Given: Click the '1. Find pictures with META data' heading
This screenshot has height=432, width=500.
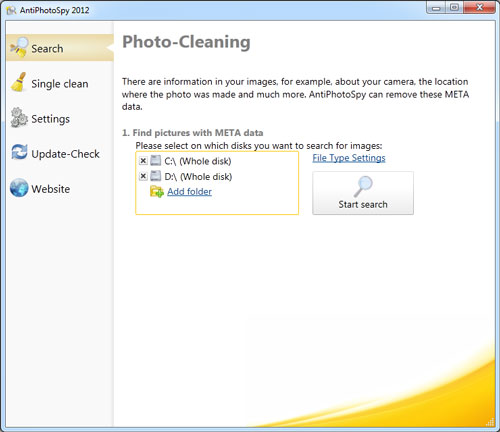Looking at the screenshot, I should pyautogui.click(x=192, y=133).
